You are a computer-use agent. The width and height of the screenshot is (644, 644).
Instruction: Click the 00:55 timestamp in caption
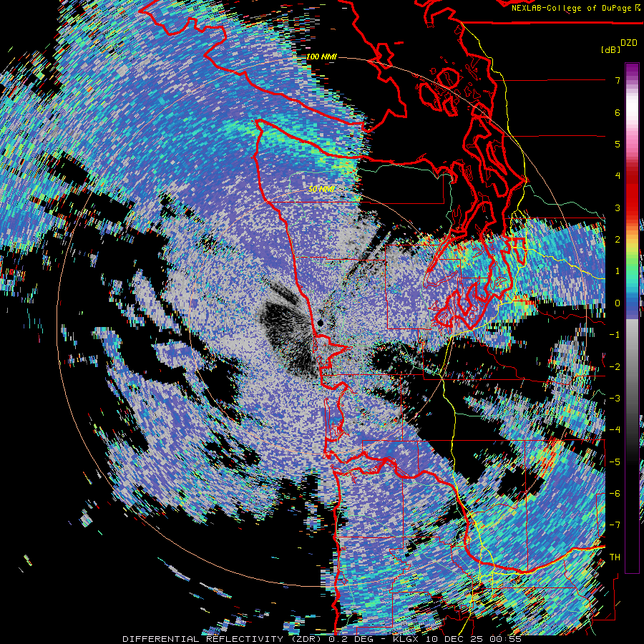(507, 639)
